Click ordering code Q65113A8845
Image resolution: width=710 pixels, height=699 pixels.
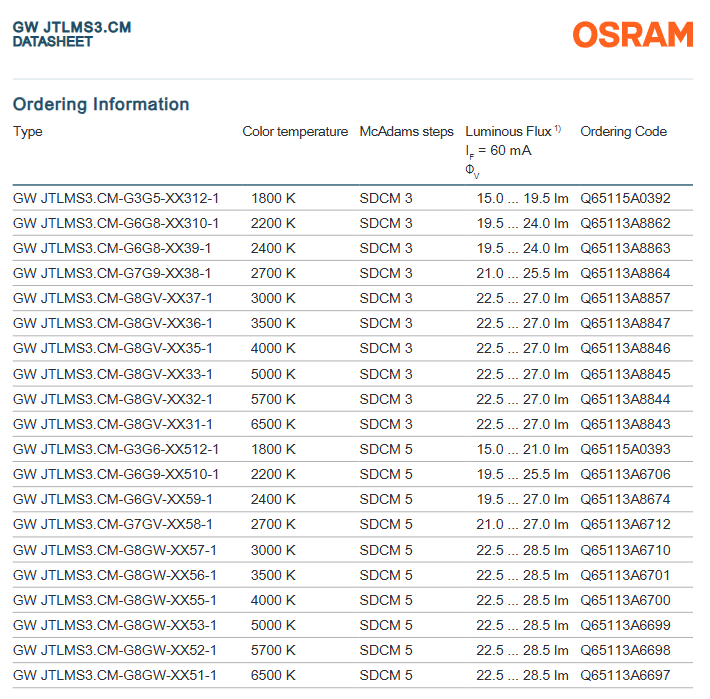click(x=625, y=374)
